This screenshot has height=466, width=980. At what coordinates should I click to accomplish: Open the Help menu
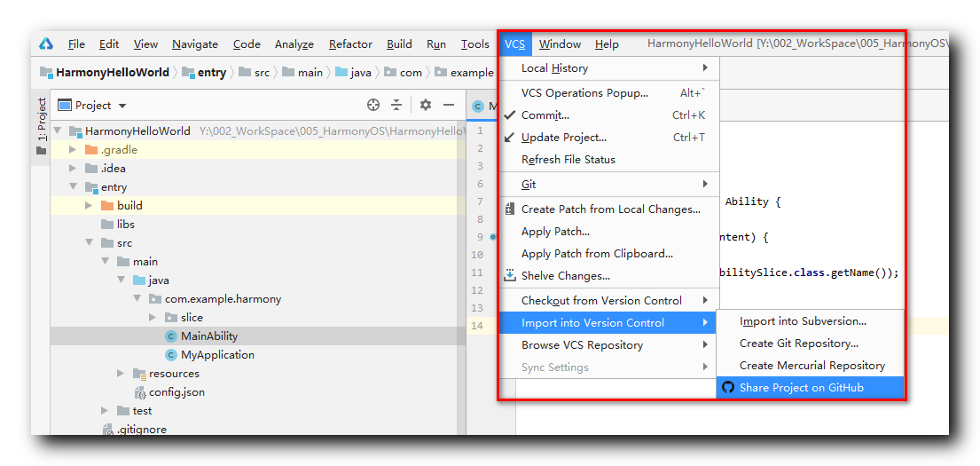[x=607, y=44]
